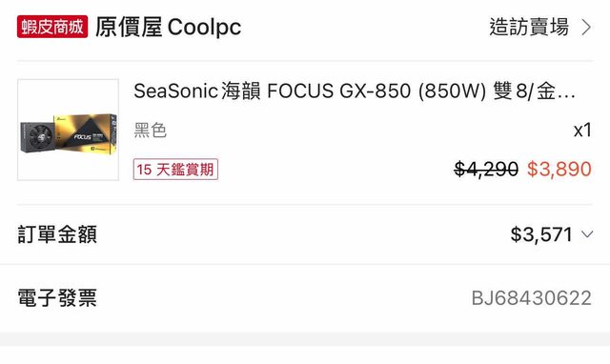Screen dimensions: 610x364
Task: Tap the gray divider band at bottom
Action: (x=305, y=338)
